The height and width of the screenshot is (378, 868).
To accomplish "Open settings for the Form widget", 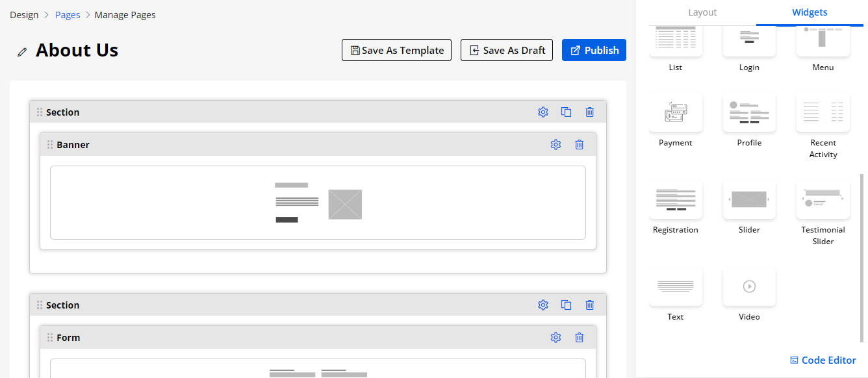I will click(555, 338).
